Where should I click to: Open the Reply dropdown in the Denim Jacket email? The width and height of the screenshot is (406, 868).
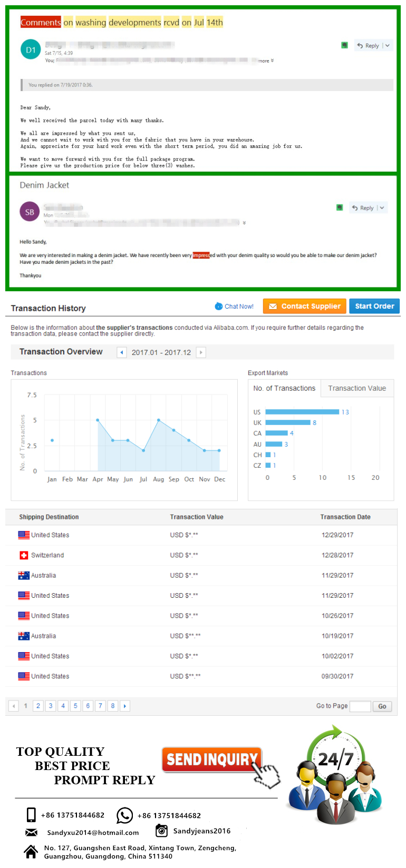382,208
